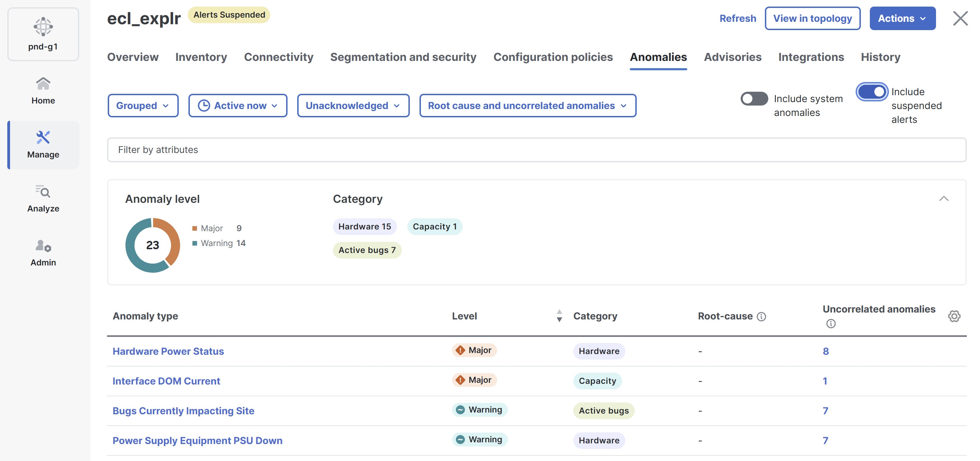Image resolution: width=980 pixels, height=461 pixels.
Task: Open the Unacknowledged filter dropdown
Action: [353, 106]
